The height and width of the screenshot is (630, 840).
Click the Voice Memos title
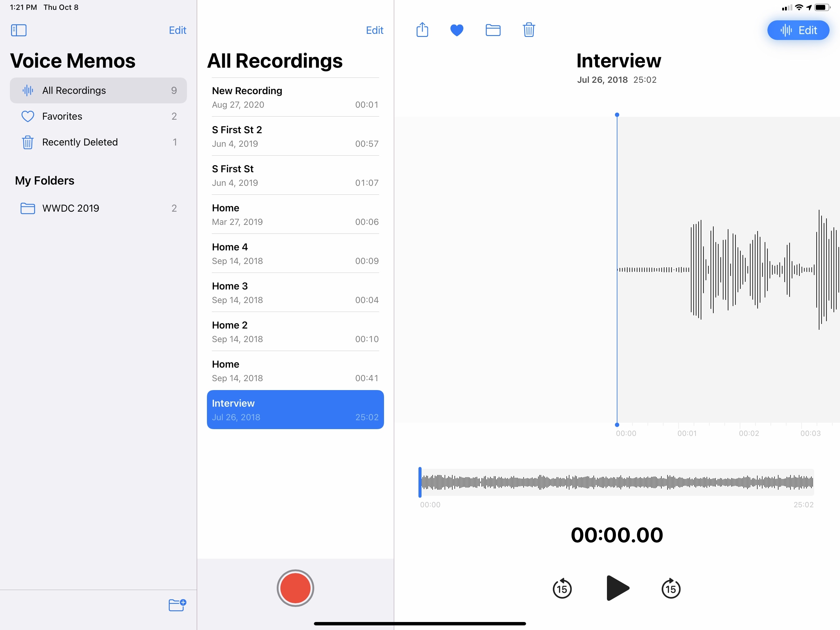(73, 61)
